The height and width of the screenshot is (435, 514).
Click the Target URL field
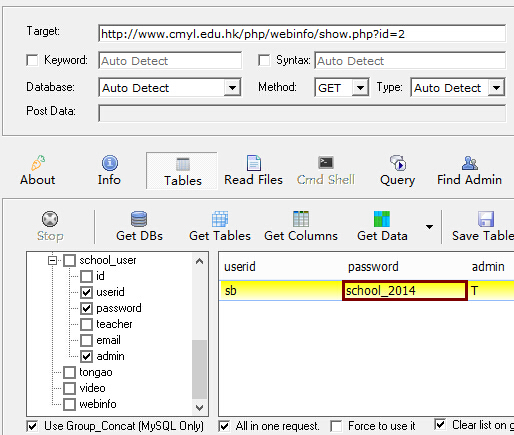click(302, 34)
